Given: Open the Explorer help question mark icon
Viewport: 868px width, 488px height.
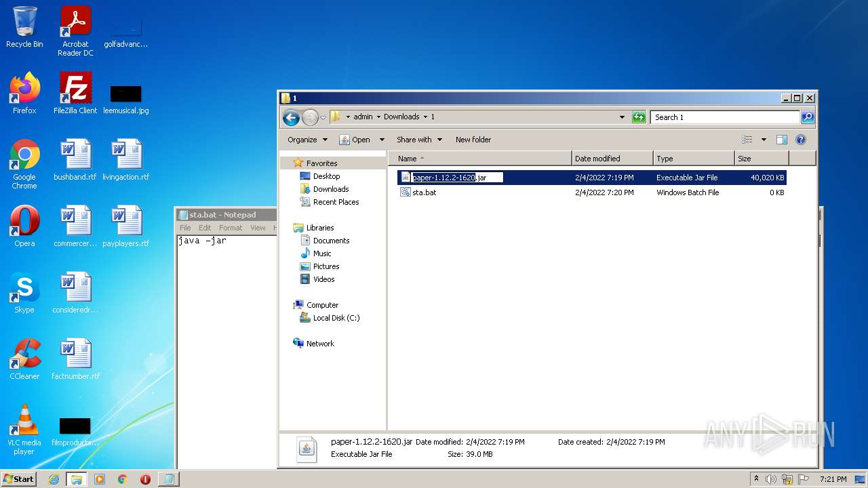Looking at the screenshot, I should pos(800,140).
